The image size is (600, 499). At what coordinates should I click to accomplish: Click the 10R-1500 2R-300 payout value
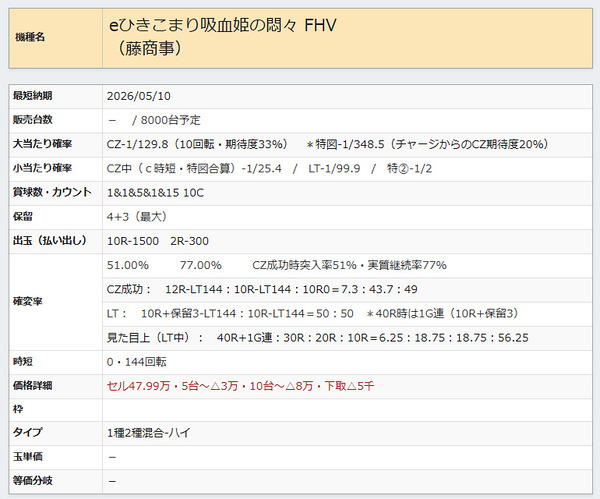(x=158, y=241)
